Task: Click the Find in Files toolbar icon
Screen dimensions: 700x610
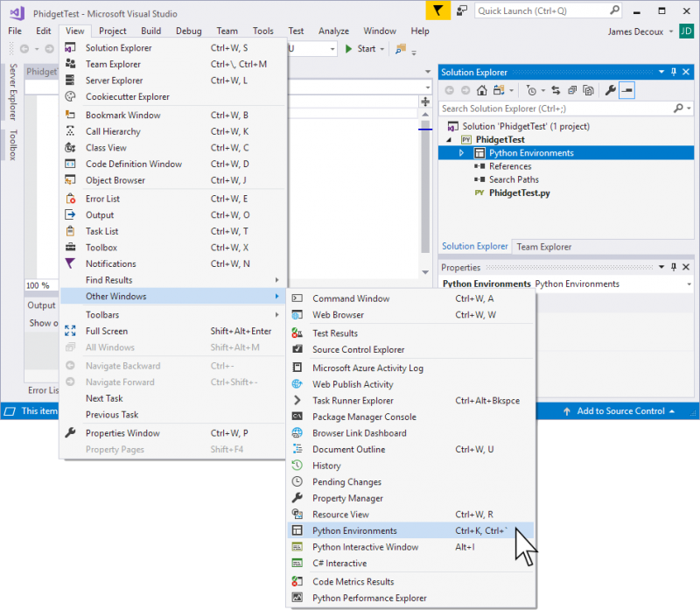Action: (x=401, y=49)
